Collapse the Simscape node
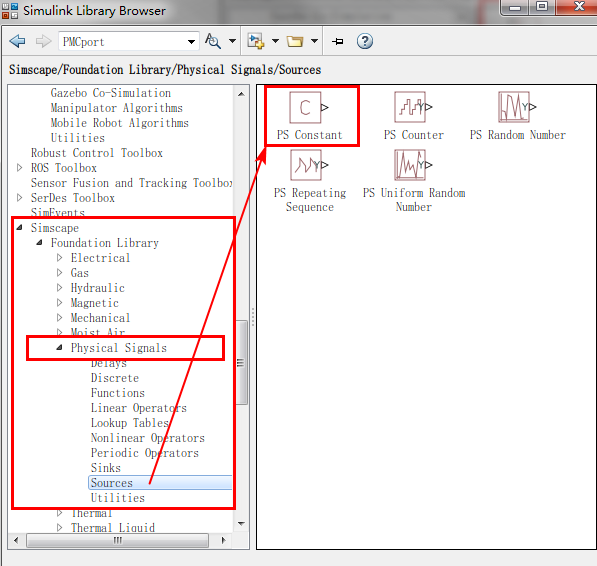The image size is (597, 566). (19, 228)
